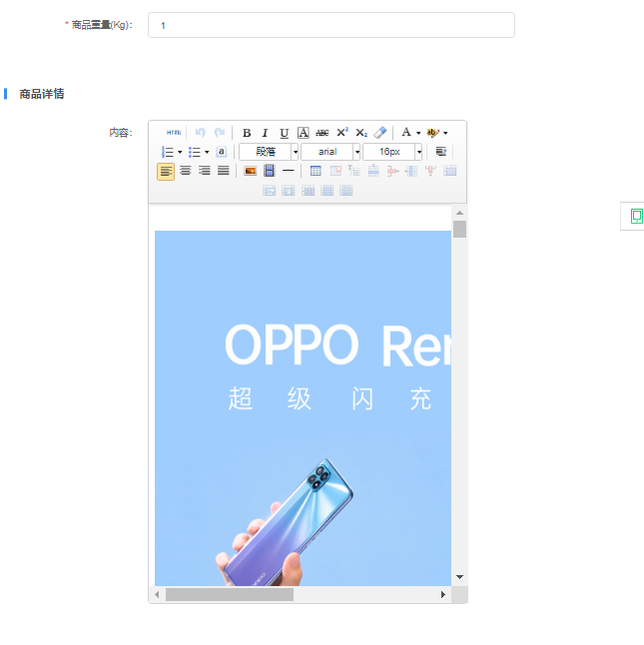Image resolution: width=644 pixels, height=645 pixels.
Task: Expand the numbered list style options
Action: tap(180, 152)
